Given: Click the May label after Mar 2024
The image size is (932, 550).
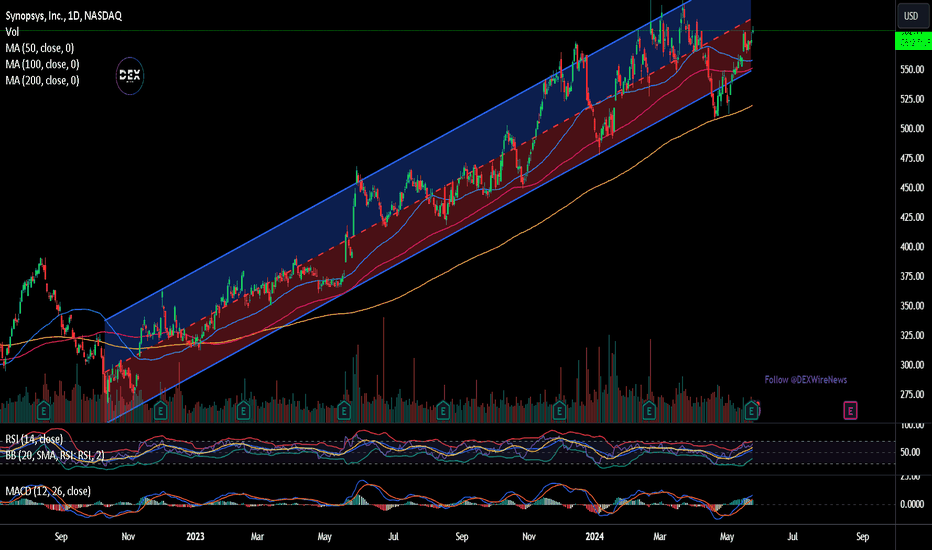Looking at the screenshot, I should 726,536.
